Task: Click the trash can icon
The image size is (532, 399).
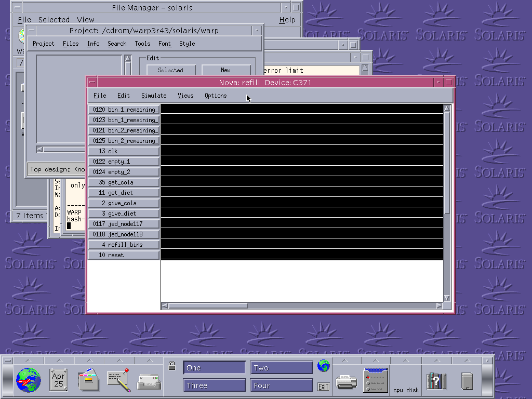Action: pos(467,381)
